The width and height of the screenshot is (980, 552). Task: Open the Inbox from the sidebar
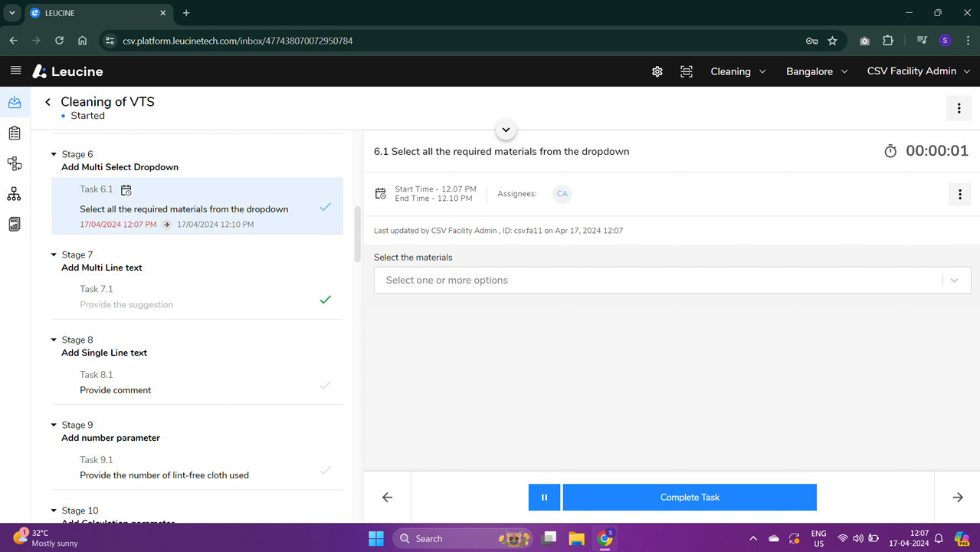(15, 102)
